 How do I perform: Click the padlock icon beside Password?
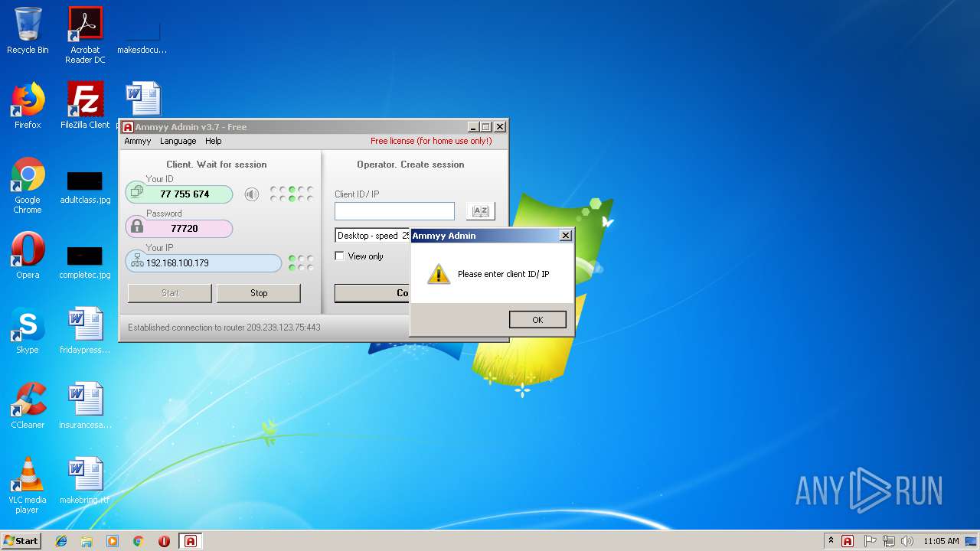point(137,227)
